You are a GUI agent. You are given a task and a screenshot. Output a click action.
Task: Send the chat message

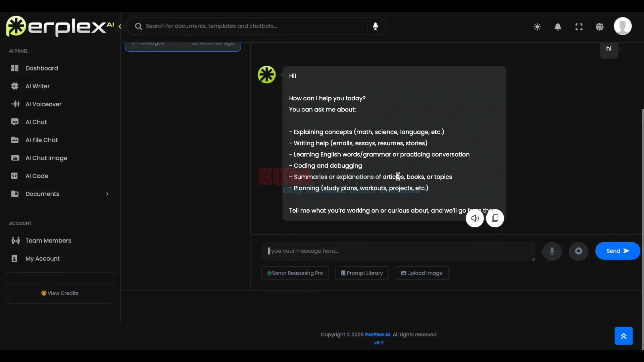tap(617, 251)
